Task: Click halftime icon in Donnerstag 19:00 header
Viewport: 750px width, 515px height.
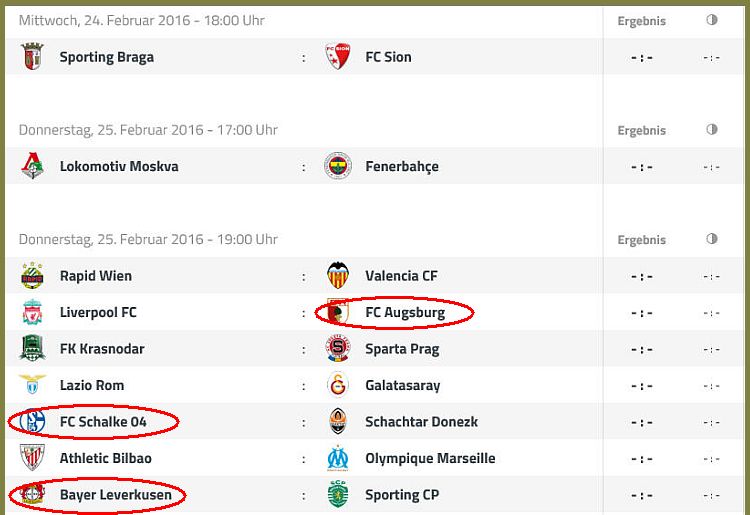Action: 712,239
